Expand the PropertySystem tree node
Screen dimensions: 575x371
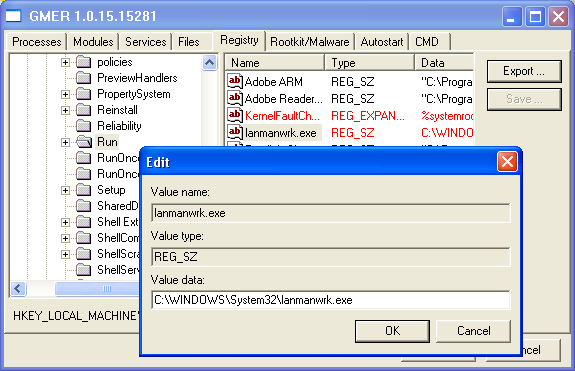click(65, 94)
